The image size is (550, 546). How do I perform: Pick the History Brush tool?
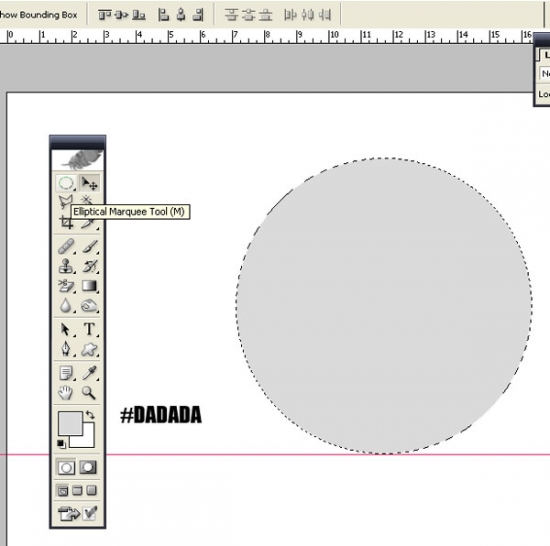89,266
